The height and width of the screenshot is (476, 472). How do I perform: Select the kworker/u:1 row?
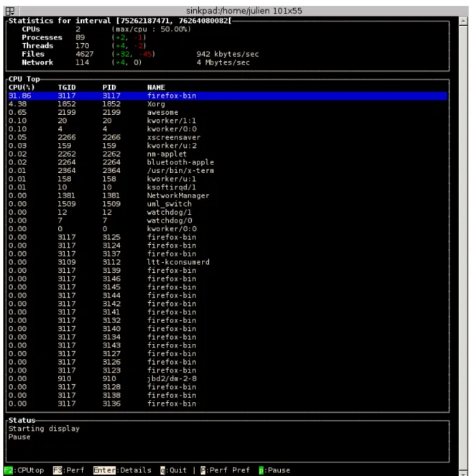[x=228, y=179]
